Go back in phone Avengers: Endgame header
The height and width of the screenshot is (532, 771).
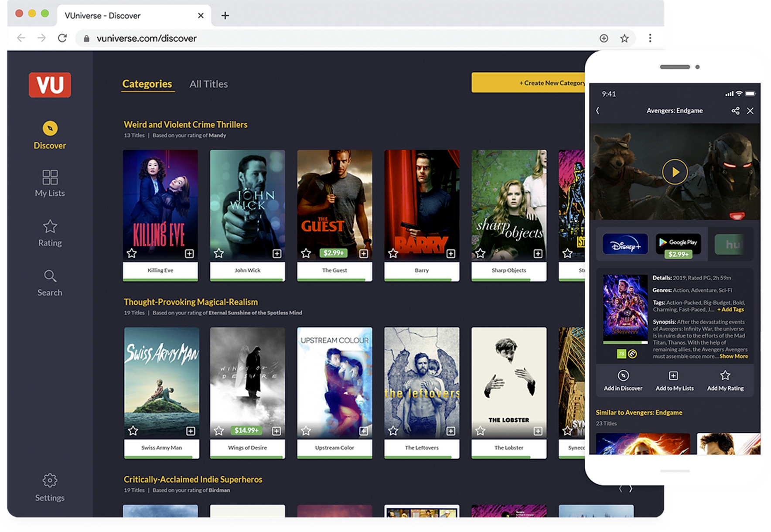pyautogui.click(x=598, y=111)
